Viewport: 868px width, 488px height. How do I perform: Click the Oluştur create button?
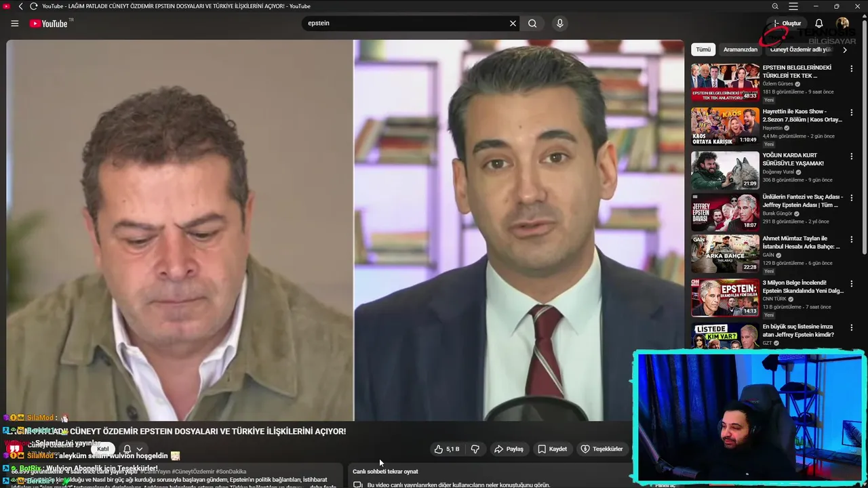787,23
